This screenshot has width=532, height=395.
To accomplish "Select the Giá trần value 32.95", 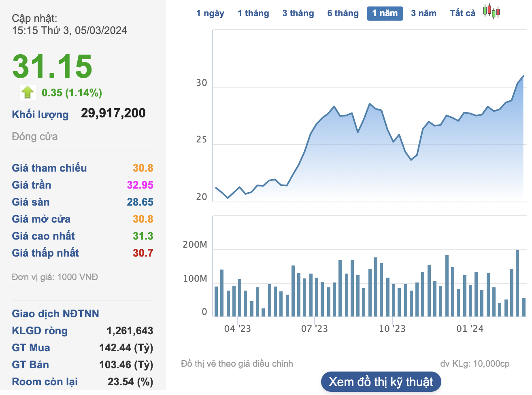I will tap(140, 185).
